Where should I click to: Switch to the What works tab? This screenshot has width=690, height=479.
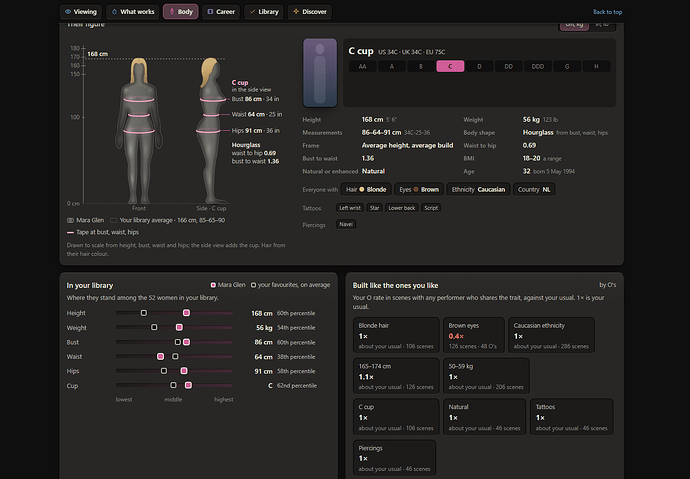(x=133, y=12)
